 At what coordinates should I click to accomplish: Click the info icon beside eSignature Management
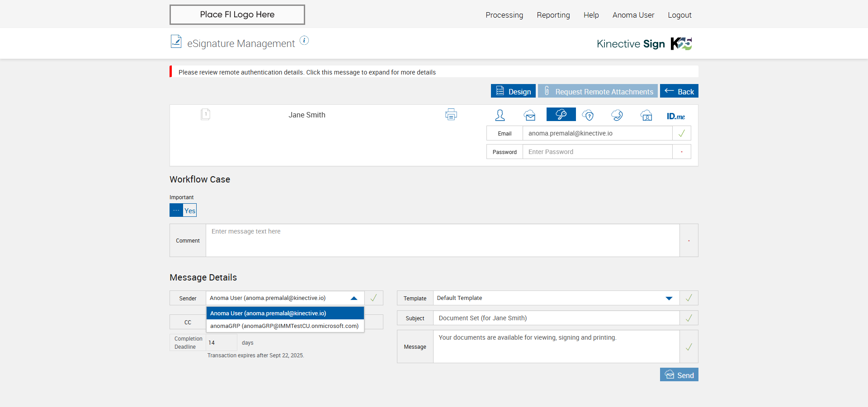pos(305,41)
